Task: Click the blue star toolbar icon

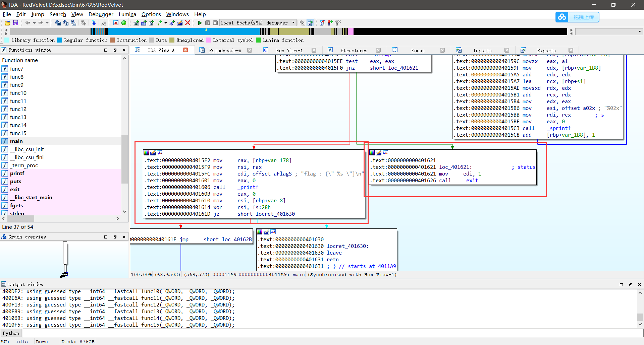Action: [172, 23]
